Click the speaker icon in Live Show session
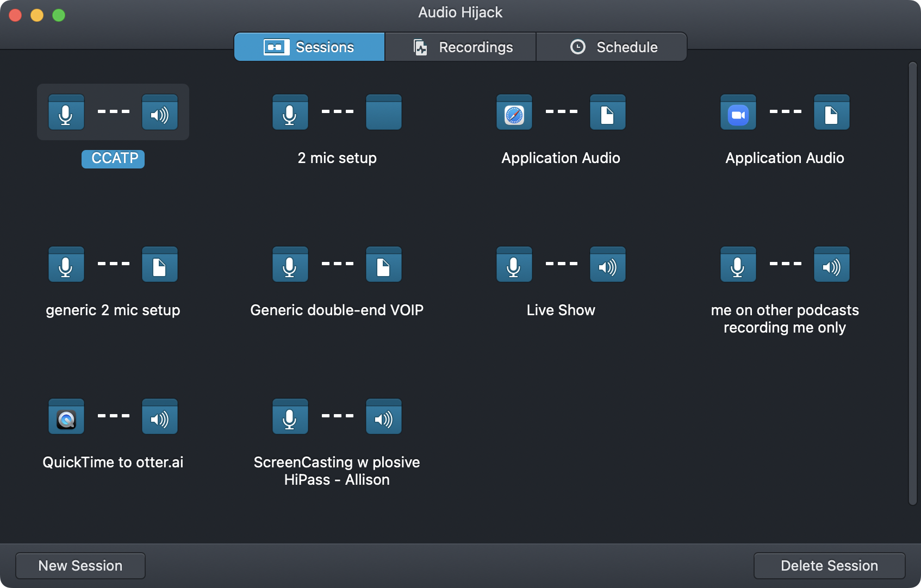 point(608,265)
